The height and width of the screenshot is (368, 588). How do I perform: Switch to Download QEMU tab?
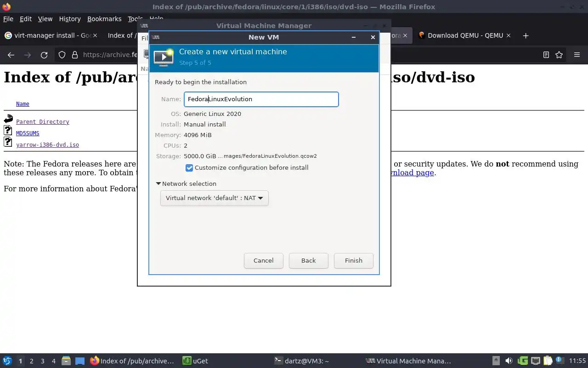tap(465, 35)
